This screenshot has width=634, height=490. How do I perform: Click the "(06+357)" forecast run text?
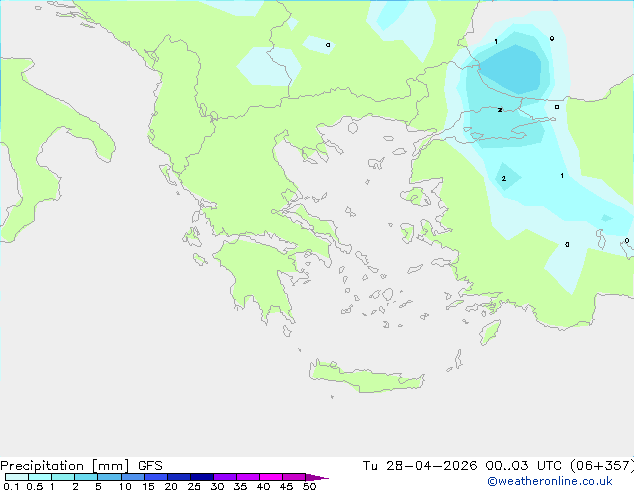602,466
